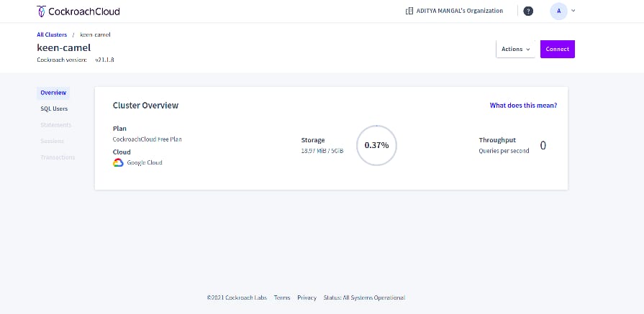Click ADITYA MANGAL's Organization name
This screenshot has height=314, width=644.
click(460, 11)
